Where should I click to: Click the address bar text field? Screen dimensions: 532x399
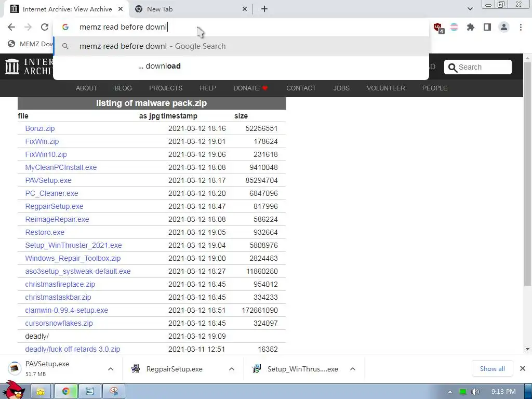[241, 27]
